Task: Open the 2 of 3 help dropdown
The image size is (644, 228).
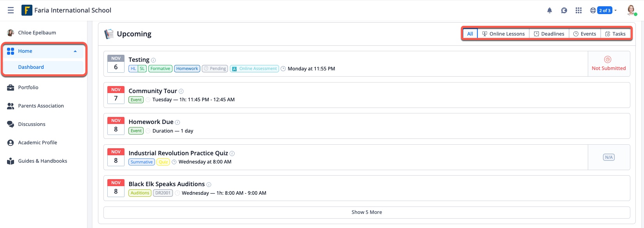Action: click(604, 11)
